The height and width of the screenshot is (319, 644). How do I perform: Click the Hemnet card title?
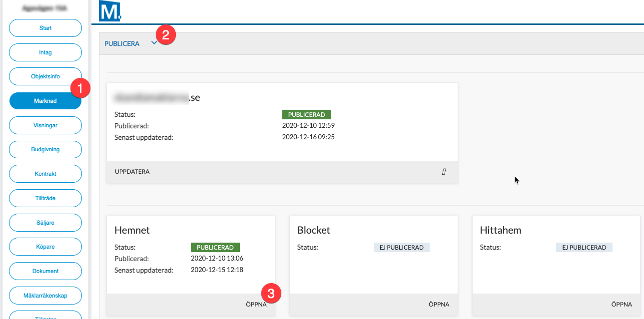pyautogui.click(x=132, y=230)
